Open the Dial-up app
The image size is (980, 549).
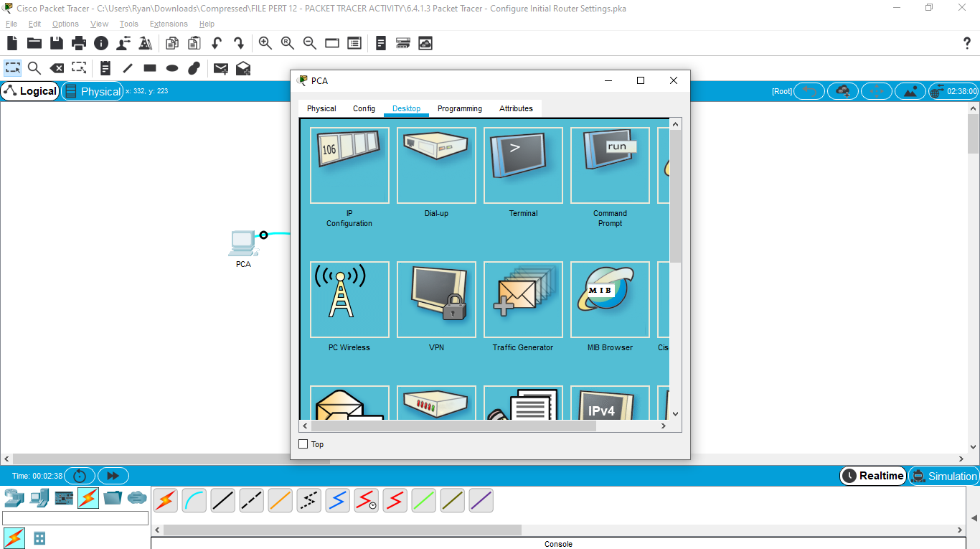point(436,166)
